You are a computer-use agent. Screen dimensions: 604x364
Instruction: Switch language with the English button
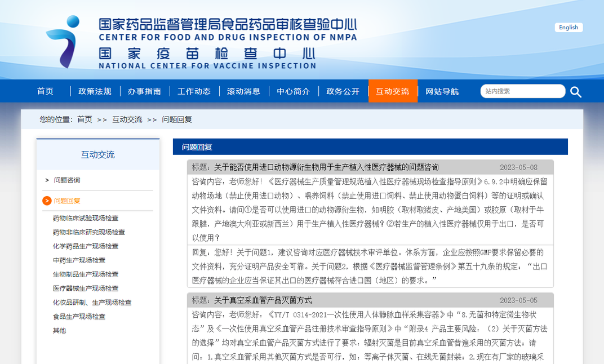569,28
